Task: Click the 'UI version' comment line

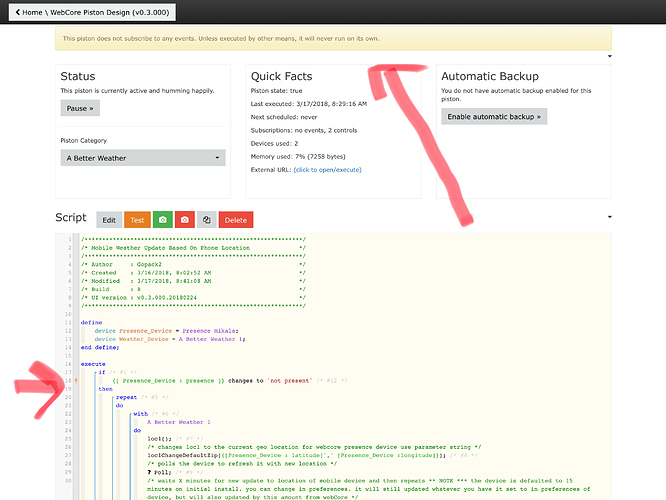Action: tap(193, 297)
